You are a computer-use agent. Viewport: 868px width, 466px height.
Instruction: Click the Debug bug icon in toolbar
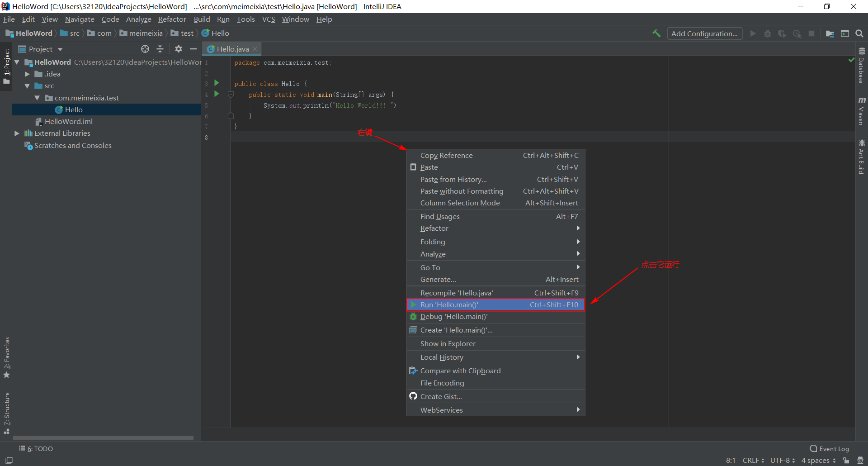tap(768, 33)
